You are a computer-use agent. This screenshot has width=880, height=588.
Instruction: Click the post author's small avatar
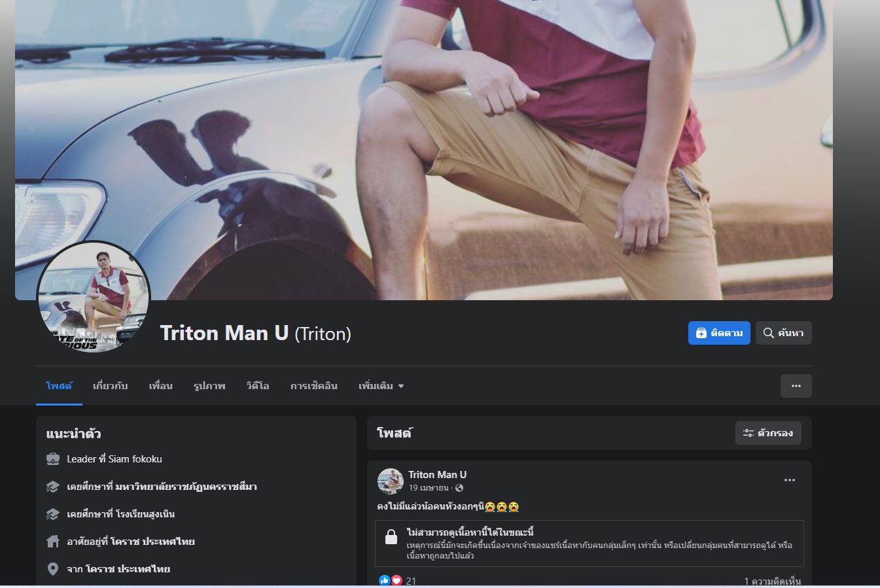point(390,481)
